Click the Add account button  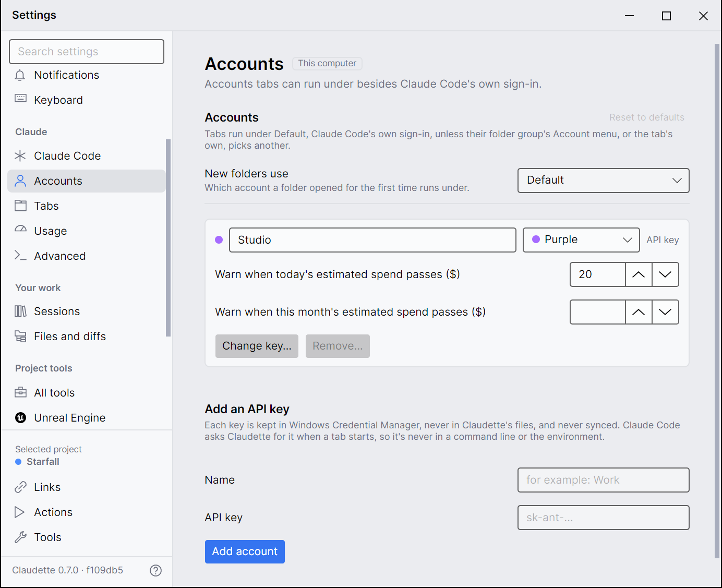pyautogui.click(x=245, y=551)
